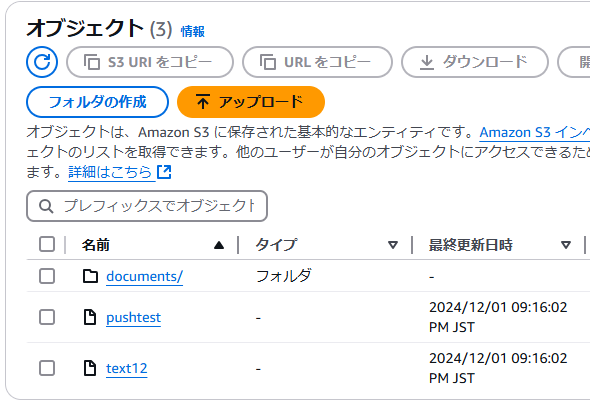
Task: Click the タイプ column sort arrow
Action: [393, 245]
